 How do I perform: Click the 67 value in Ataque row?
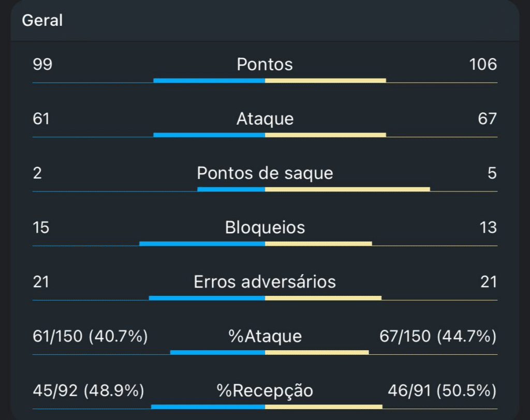tap(487, 119)
